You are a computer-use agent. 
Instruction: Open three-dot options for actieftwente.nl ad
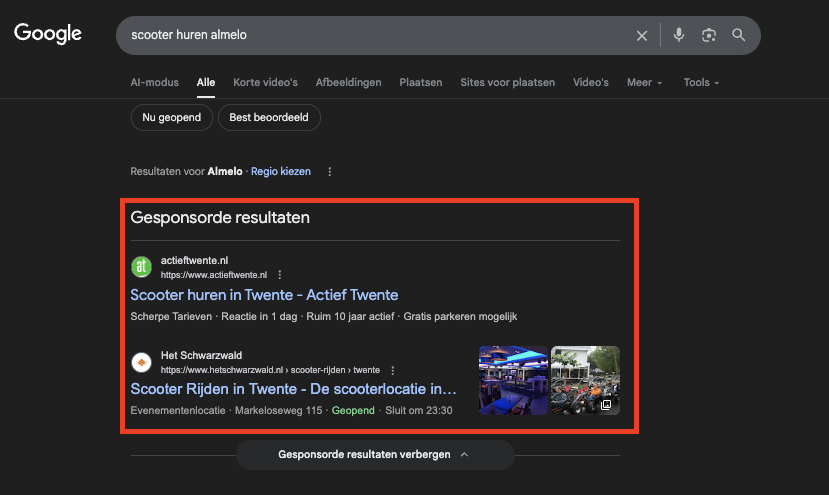click(280, 275)
